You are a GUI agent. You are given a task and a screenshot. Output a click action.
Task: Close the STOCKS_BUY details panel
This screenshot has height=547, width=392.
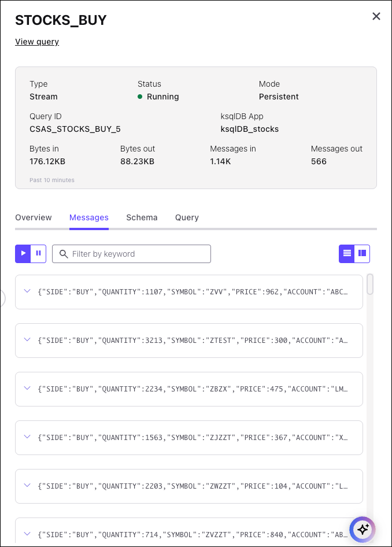376,16
